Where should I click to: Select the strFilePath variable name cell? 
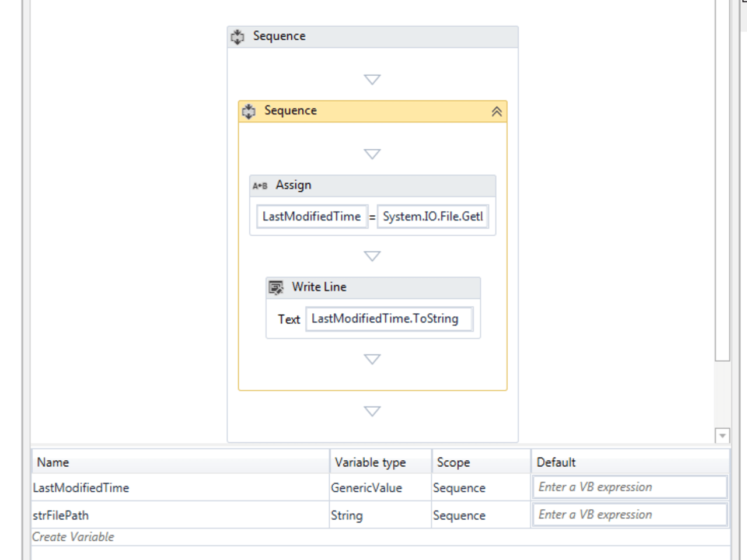[x=180, y=516]
